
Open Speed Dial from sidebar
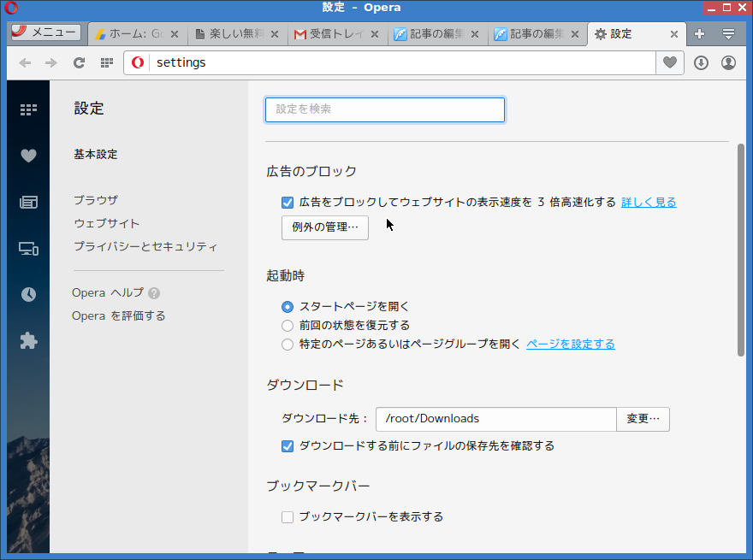(28, 110)
